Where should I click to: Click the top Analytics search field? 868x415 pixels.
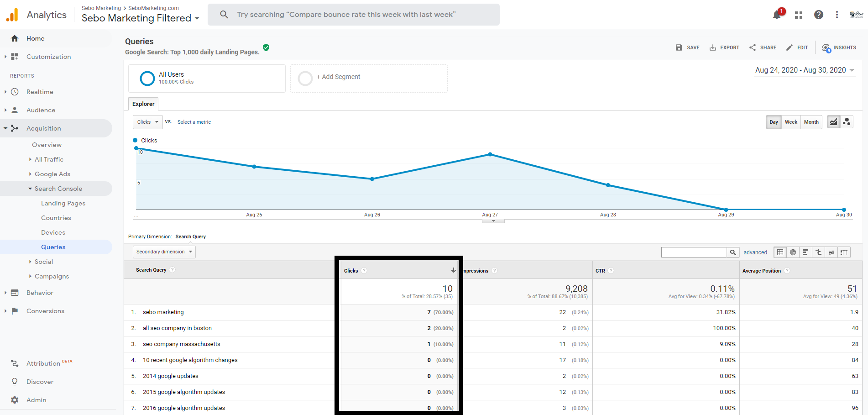[354, 15]
